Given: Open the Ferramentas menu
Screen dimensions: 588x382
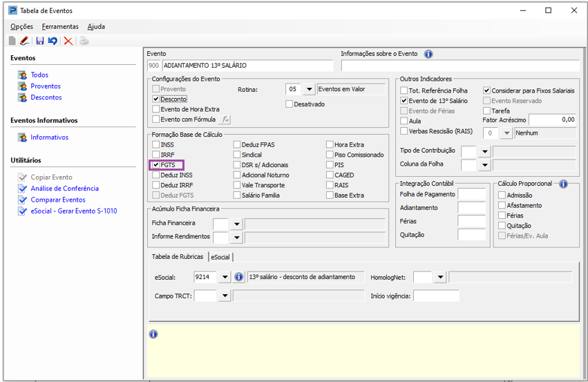Looking at the screenshot, I should click(x=60, y=26).
